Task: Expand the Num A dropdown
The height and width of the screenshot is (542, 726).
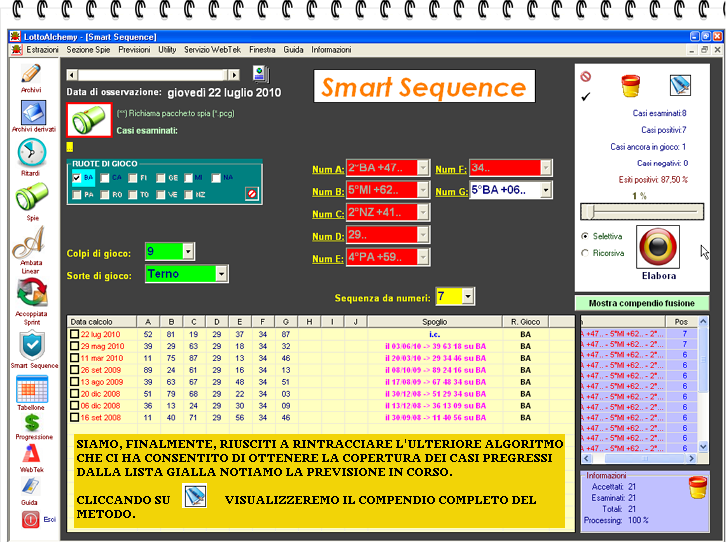Action: [423, 168]
